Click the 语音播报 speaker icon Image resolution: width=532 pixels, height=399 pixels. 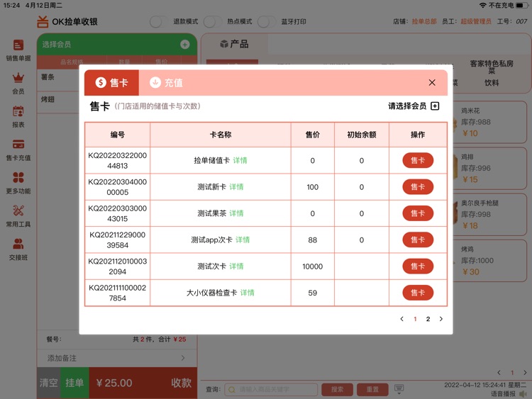(x=523, y=393)
